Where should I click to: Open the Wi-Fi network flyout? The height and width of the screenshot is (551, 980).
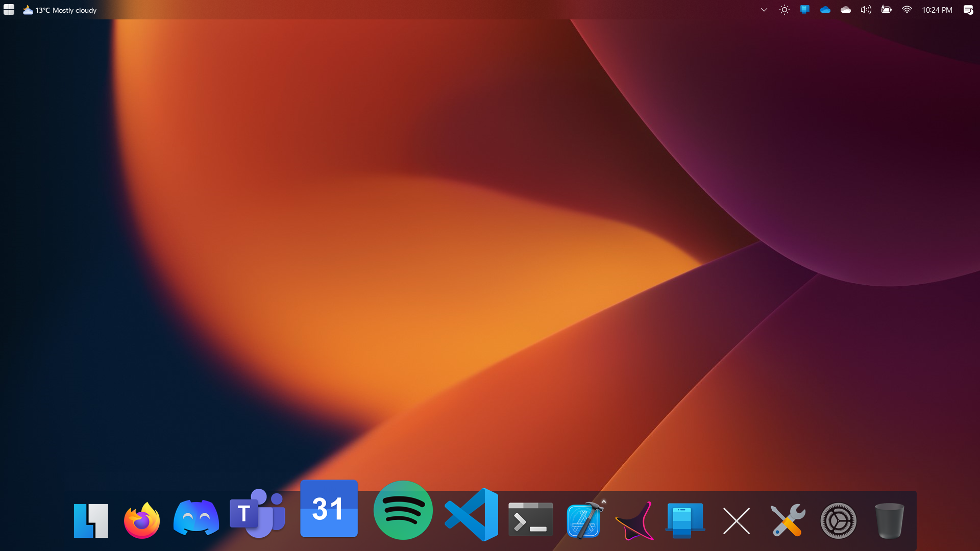(906, 10)
